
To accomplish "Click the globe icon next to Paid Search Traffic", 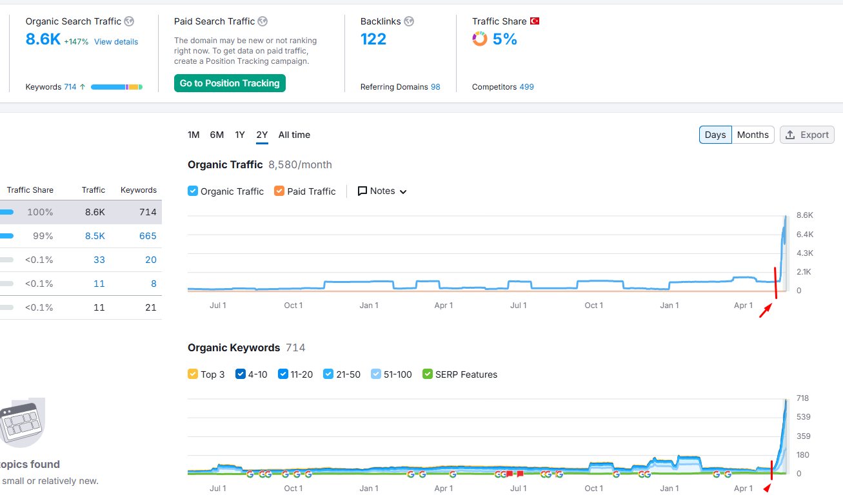I will pyautogui.click(x=263, y=21).
